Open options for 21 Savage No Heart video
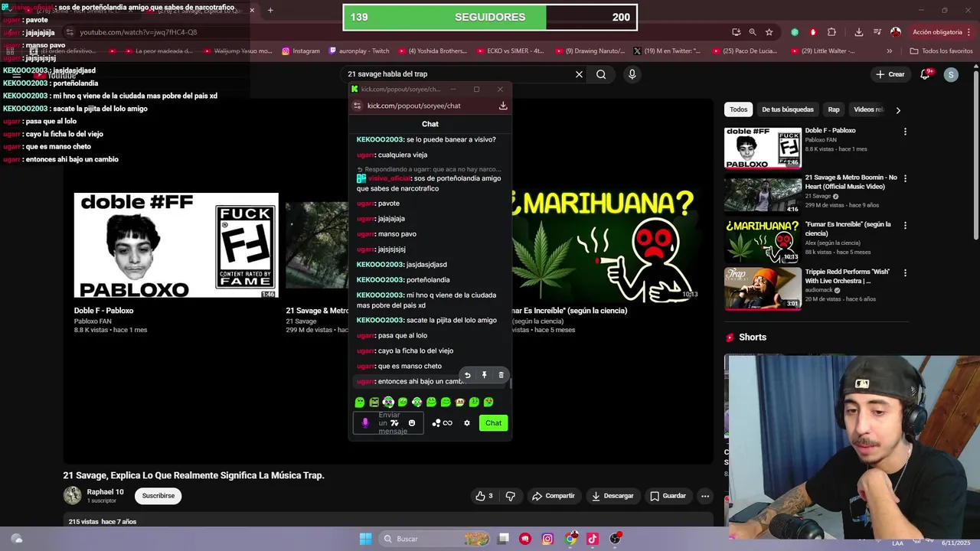 click(905, 178)
